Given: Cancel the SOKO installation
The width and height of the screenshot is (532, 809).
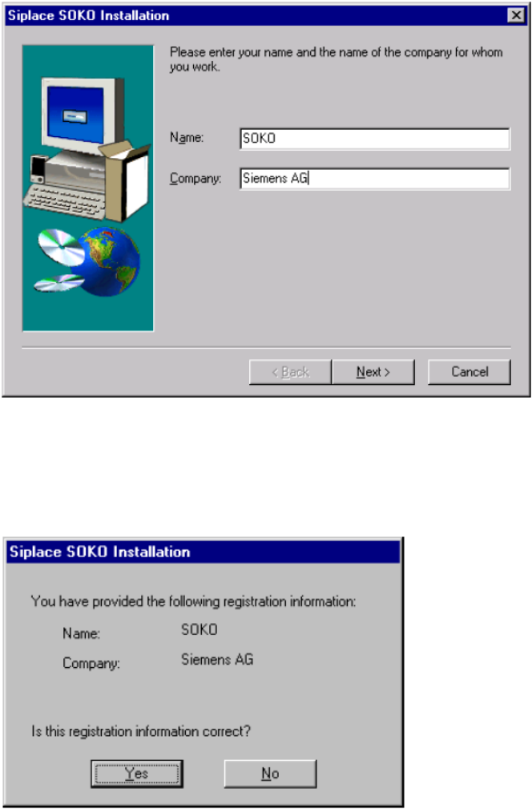Looking at the screenshot, I should (x=470, y=372).
